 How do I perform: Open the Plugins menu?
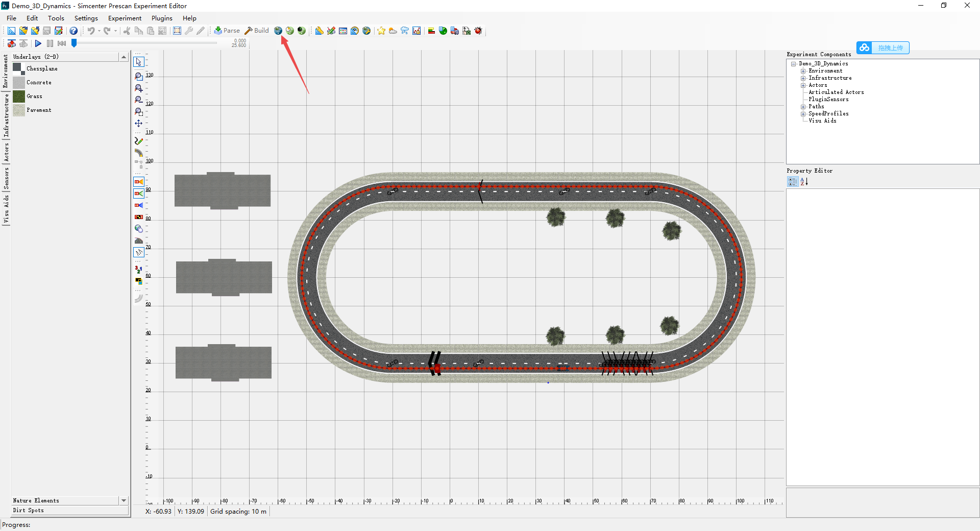(162, 18)
